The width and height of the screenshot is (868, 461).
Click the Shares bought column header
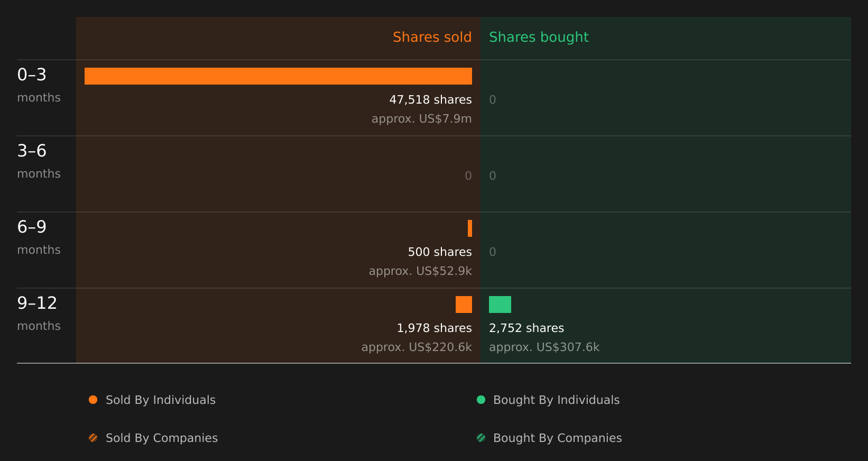(539, 38)
